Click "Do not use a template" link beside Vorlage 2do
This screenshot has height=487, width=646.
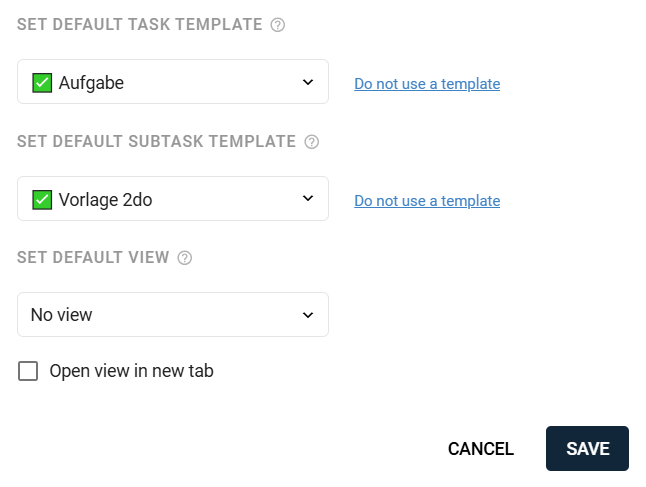[427, 201]
